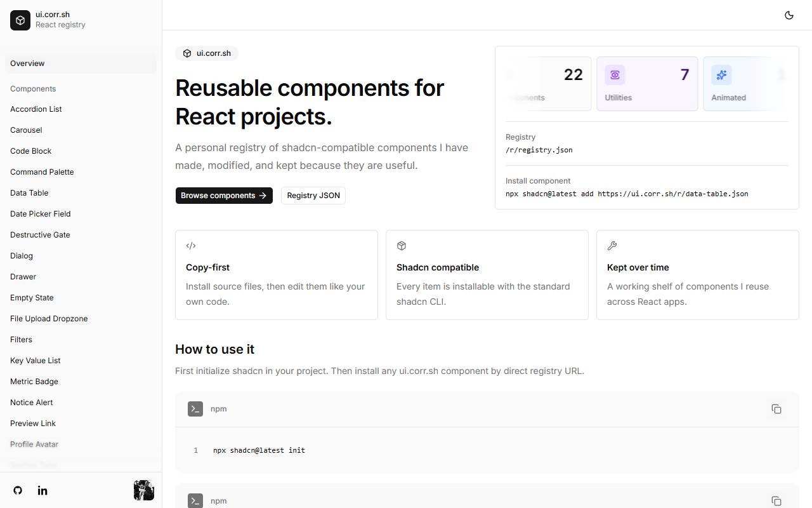This screenshot has width=812, height=508.
Task: Open the GitHub icon link
Action: tap(18, 490)
